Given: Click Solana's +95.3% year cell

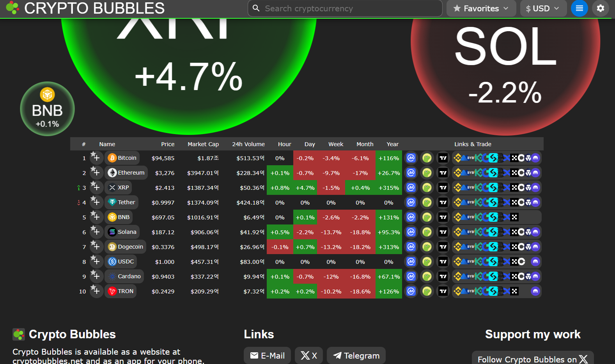Looking at the screenshot, I should tap(389, 232).
